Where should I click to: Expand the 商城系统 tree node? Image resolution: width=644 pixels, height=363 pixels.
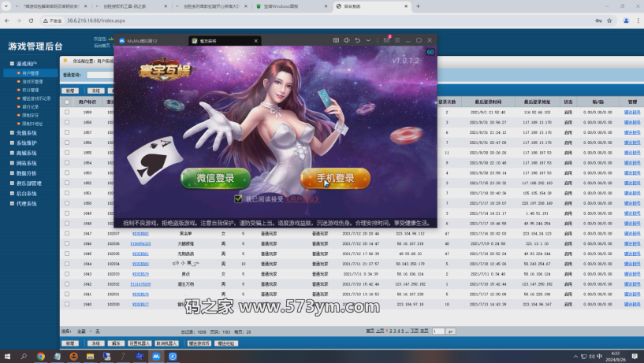tap(12, 153)
